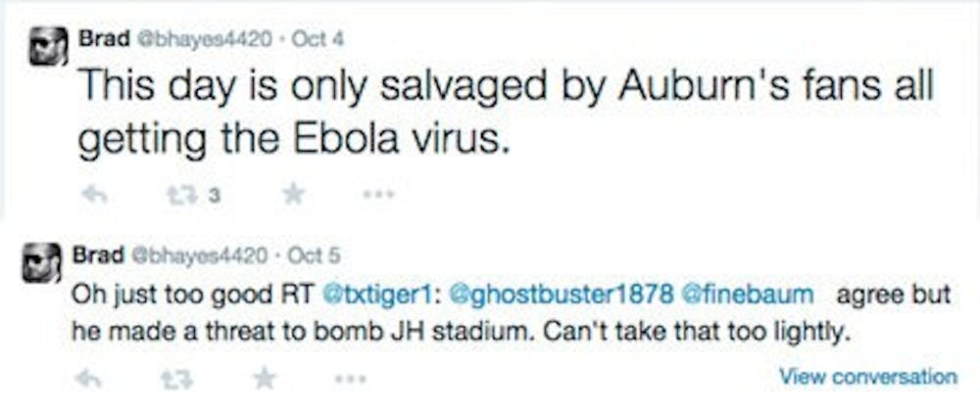This screenshot has width=980, height=416.
Task: Open more options on Oct 4 tweet
Action: [377, 194]
